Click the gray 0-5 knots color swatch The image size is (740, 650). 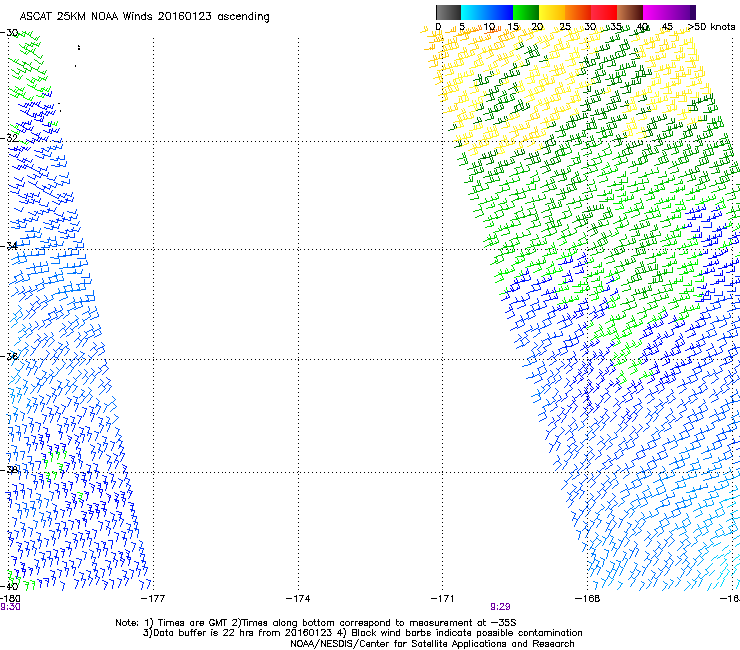pos(448,12)
